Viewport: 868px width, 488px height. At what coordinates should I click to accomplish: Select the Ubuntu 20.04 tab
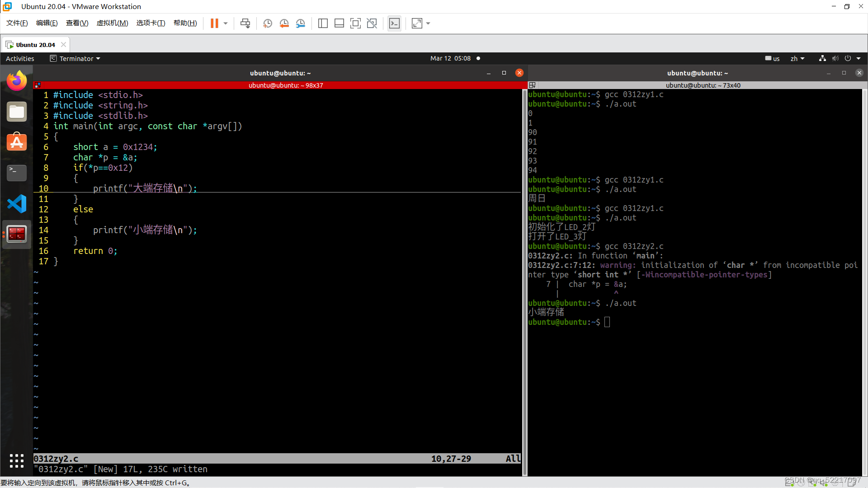point(35,45)
